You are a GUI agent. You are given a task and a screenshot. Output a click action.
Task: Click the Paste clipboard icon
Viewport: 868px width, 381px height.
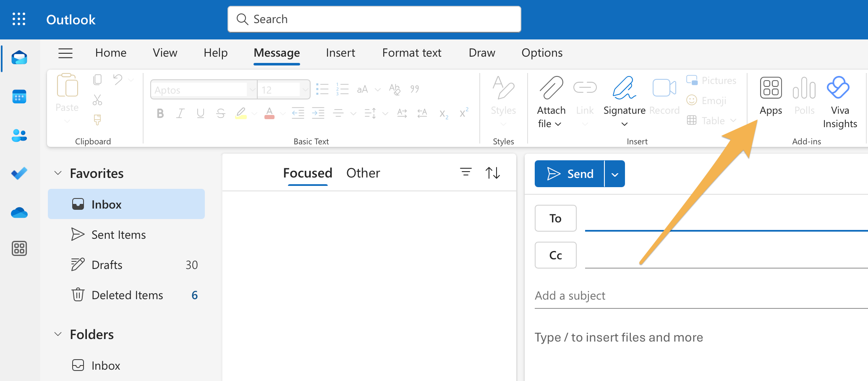tap(67, 86)
